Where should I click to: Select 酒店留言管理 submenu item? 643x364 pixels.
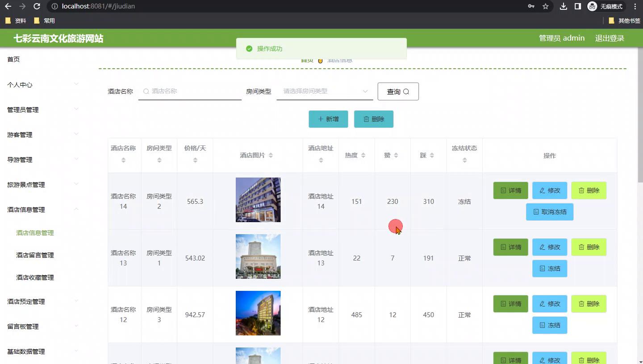click(x=35, y=255)
